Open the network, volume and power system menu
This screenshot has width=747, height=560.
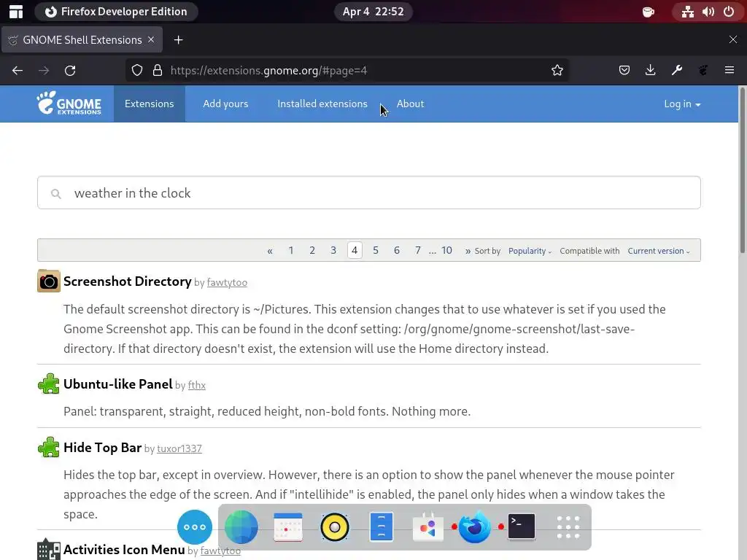[x=708, y=12]
